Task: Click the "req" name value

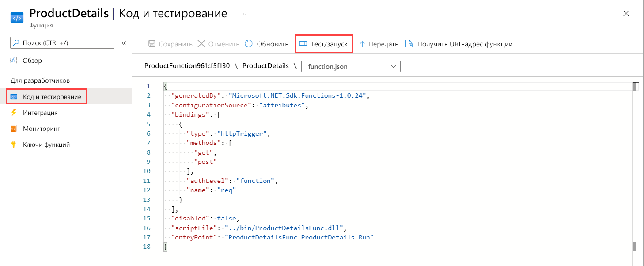Action: pyautogui.click(x=227, y=190)
